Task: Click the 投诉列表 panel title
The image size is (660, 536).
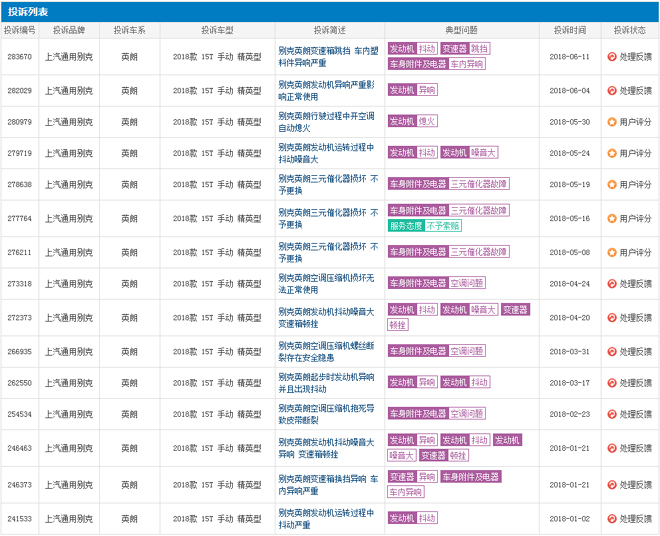Action: point(28,12)
